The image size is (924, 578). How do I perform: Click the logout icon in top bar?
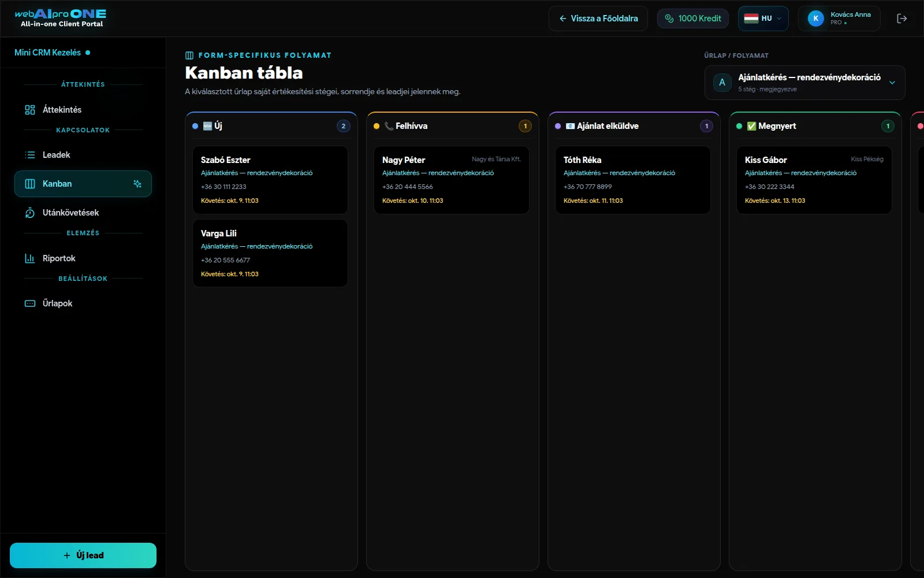[x=901, y=18]
